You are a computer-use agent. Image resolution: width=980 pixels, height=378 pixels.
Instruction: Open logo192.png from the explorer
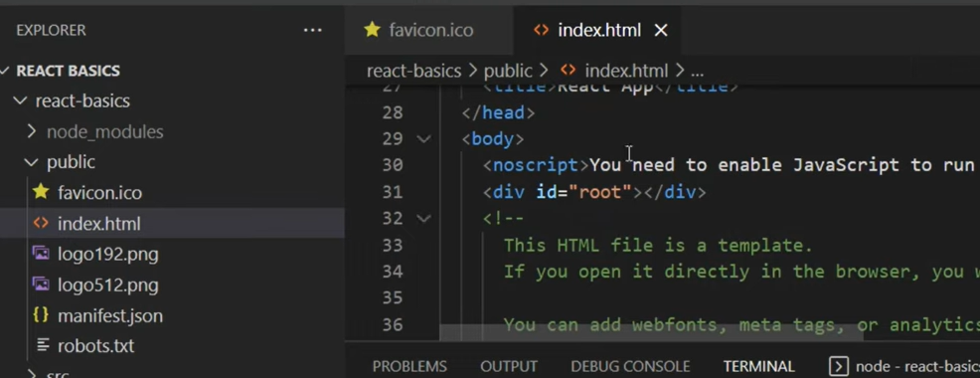(x=107, y=254)
